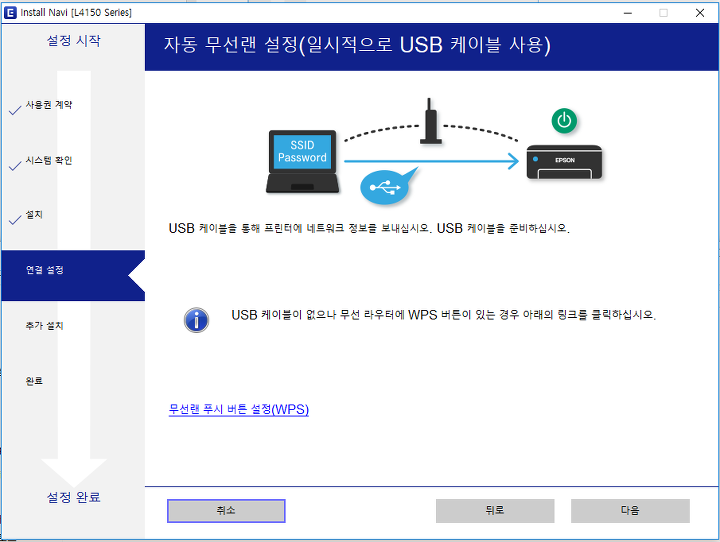Screen dimensions: 720x542
Task: Select the 시스템 확인 step in sidebar
Action: [49, 160]
